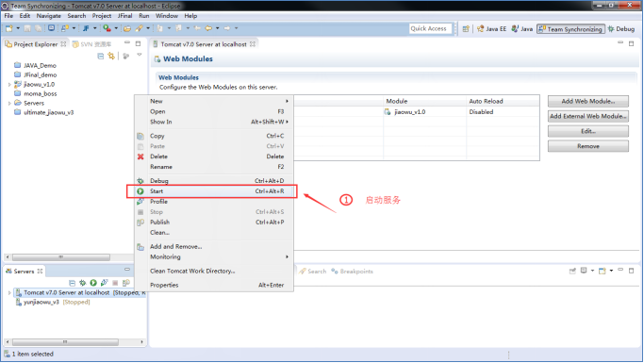Choose Start from the context menu
The image size is (644, 363).
(214, 191)
